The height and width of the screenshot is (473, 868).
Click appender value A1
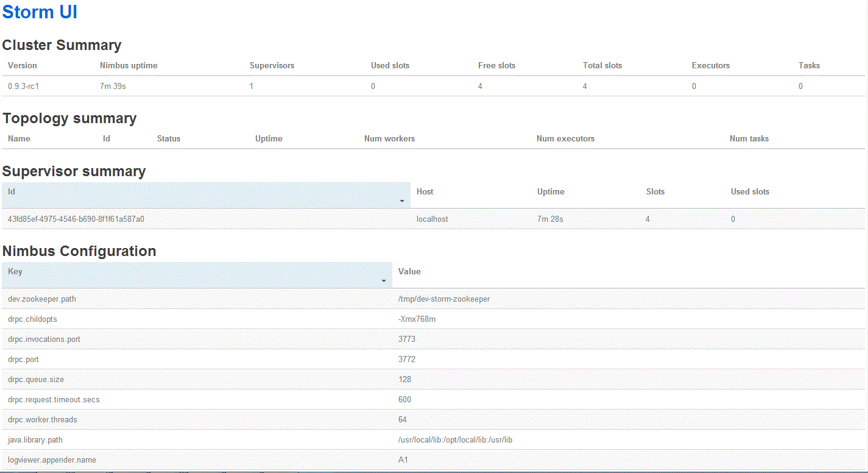point(403,460)
